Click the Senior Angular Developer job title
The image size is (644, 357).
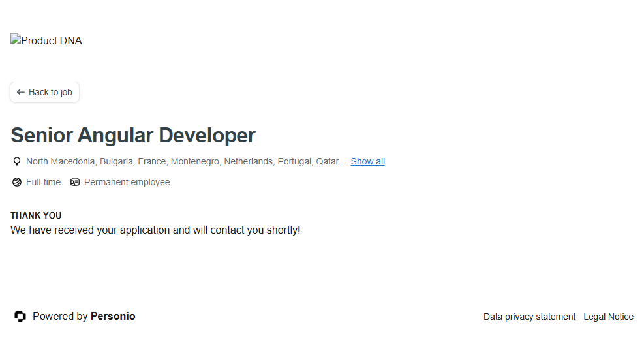coord(133,135)
